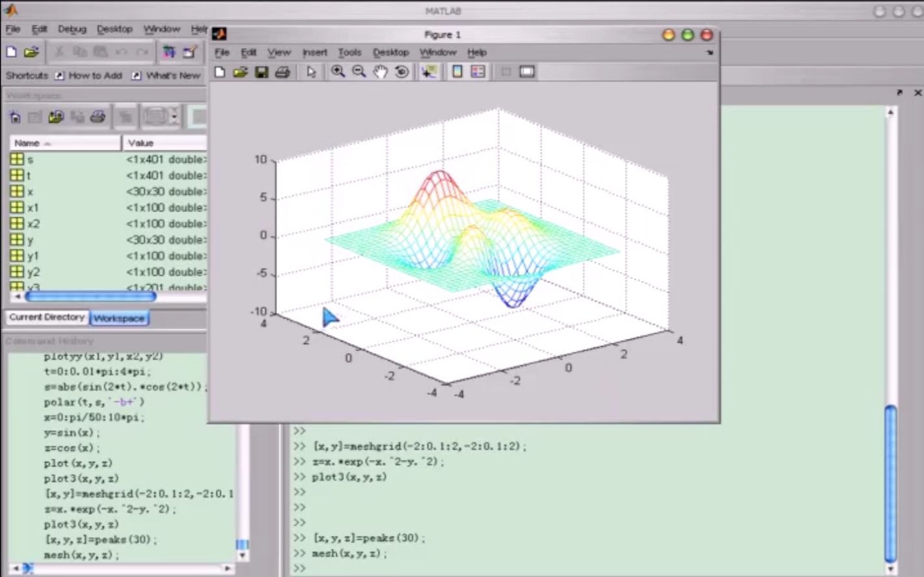Screen dimensions: 924x577
Task: Click the Cut icon in MATLAB toolbar
Action: coord(59,52)
